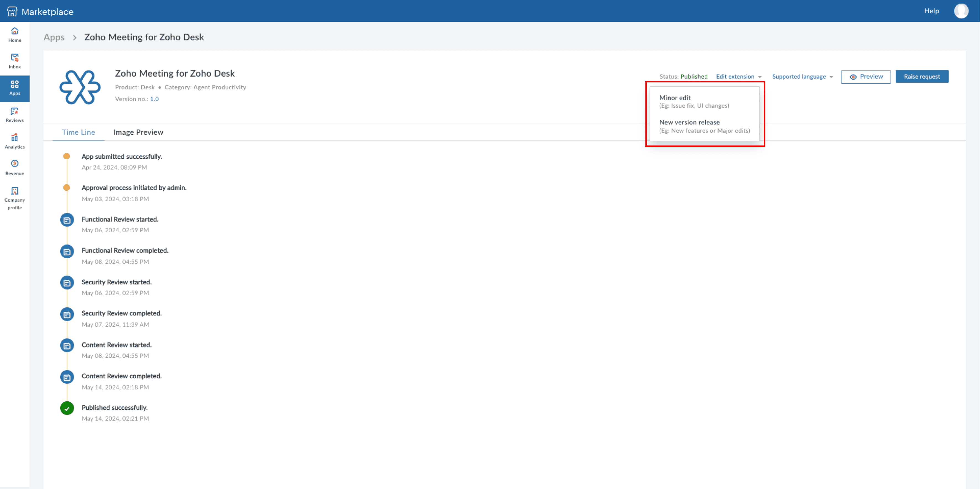Click the May 07, 2024, 11:39 AM timestamp

tap(115, 325)
